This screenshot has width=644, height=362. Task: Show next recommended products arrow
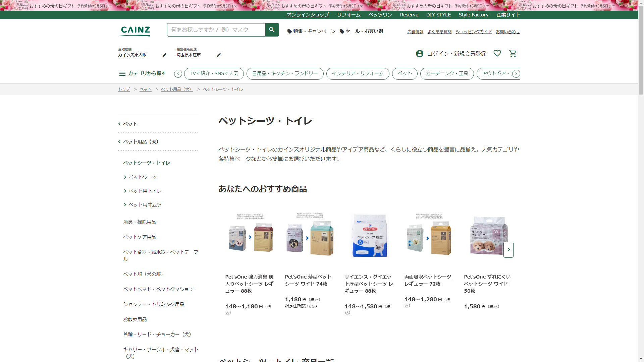pyautogui.click(x=508, y=250)
